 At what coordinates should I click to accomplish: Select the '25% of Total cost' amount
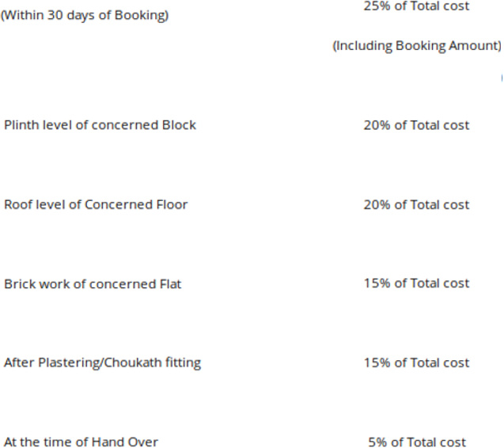[x=417, y=6]
